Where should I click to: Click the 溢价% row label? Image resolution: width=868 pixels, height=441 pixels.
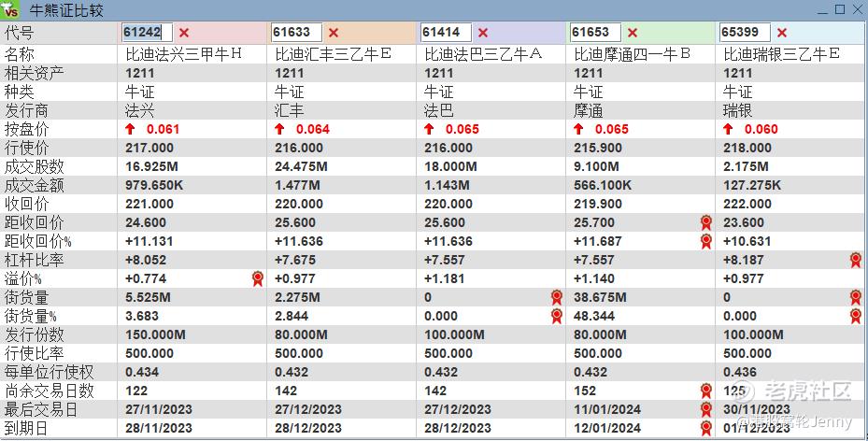click(x=23, y=278)
